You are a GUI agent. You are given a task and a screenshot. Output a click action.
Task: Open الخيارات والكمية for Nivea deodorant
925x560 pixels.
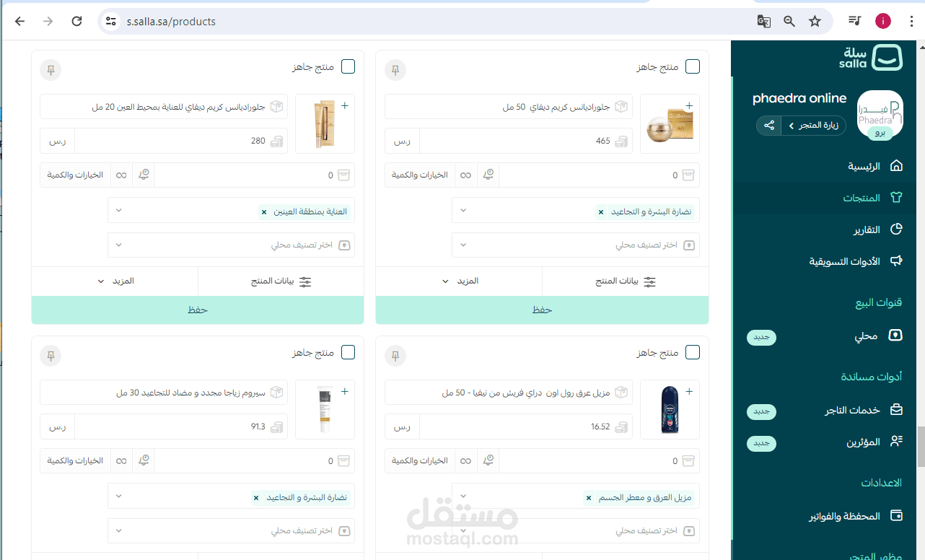tap(420, 460)
